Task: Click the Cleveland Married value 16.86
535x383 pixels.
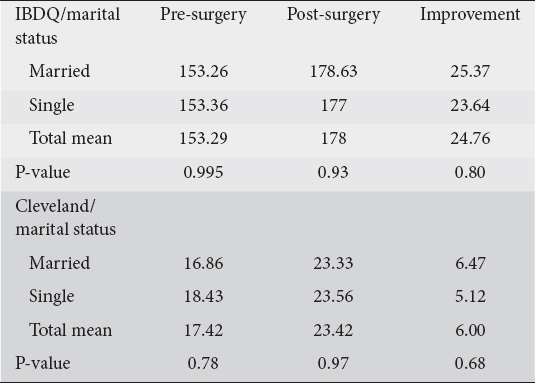Action: pyautogui.click(x=203, y=263)
